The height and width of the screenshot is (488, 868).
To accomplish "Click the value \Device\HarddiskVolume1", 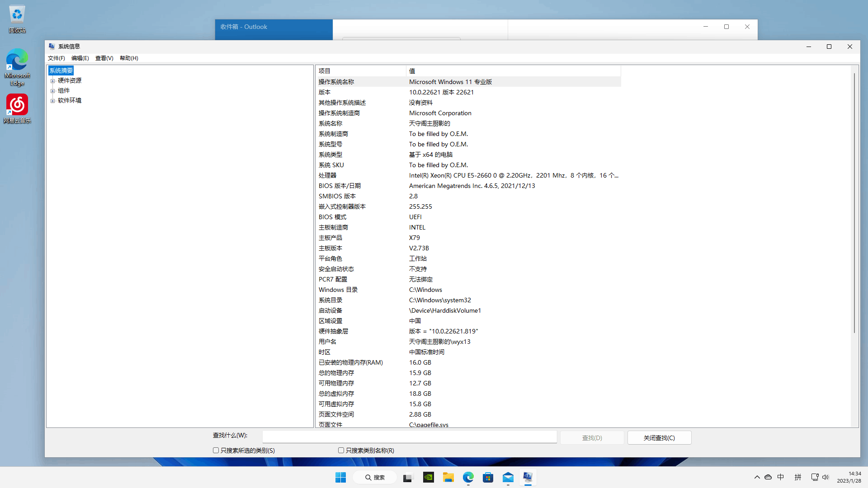I will click(445, 310).
